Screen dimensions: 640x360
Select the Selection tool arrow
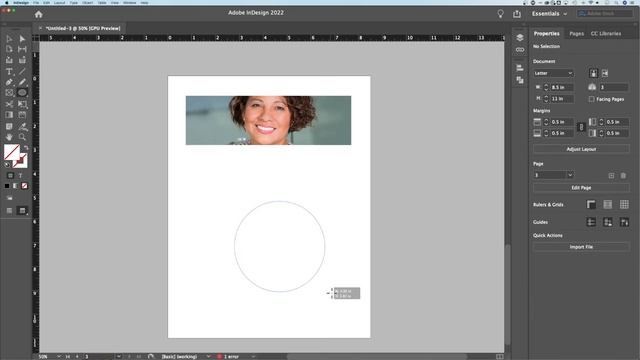tap(9, 39)
